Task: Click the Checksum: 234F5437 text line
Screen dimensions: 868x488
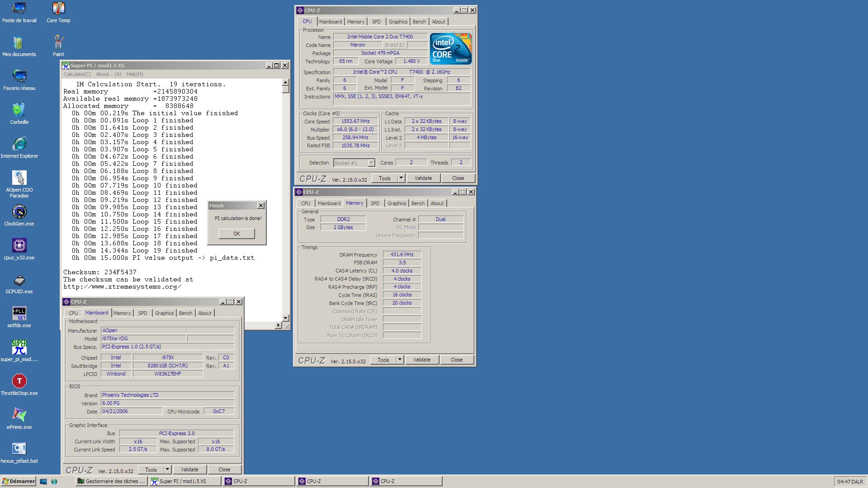Action: pyautogui.click(x=100, y=272)
